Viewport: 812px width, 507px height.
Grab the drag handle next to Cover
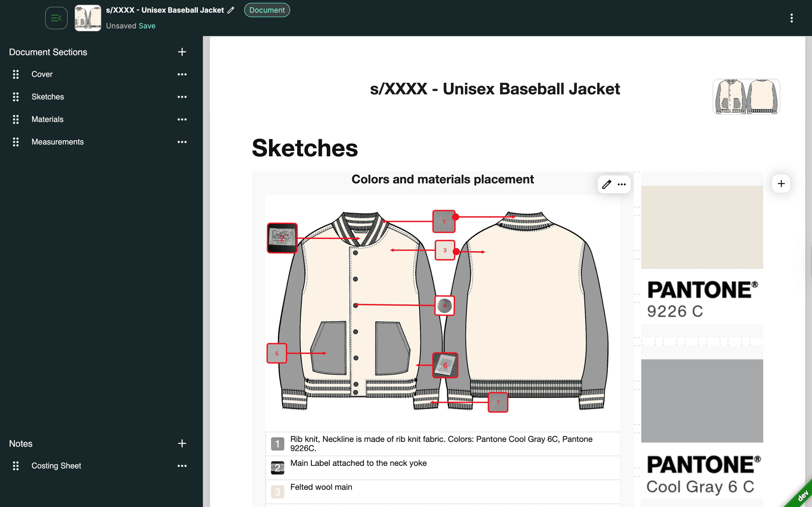click(x=16, y=74)
